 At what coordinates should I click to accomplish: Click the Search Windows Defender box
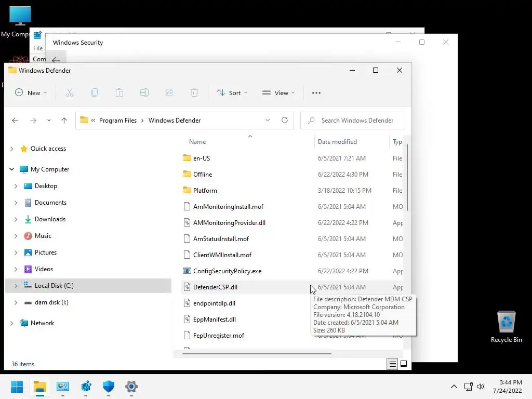pos(353,121)
